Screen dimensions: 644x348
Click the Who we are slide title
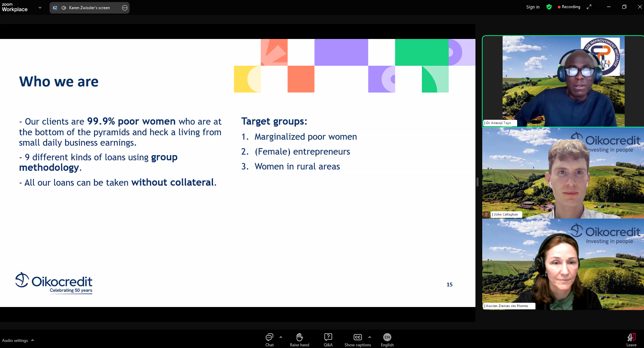59,82
